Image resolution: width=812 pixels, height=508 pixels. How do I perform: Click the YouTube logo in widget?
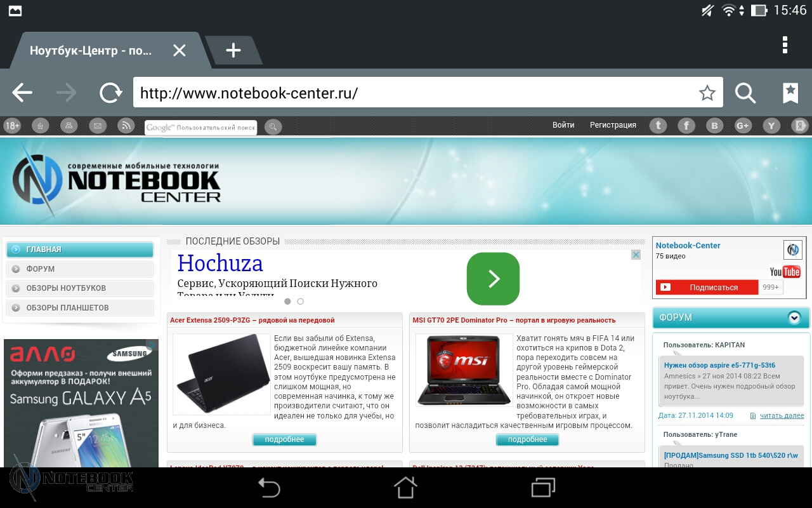pyautogui.click(x=785, y=272)
